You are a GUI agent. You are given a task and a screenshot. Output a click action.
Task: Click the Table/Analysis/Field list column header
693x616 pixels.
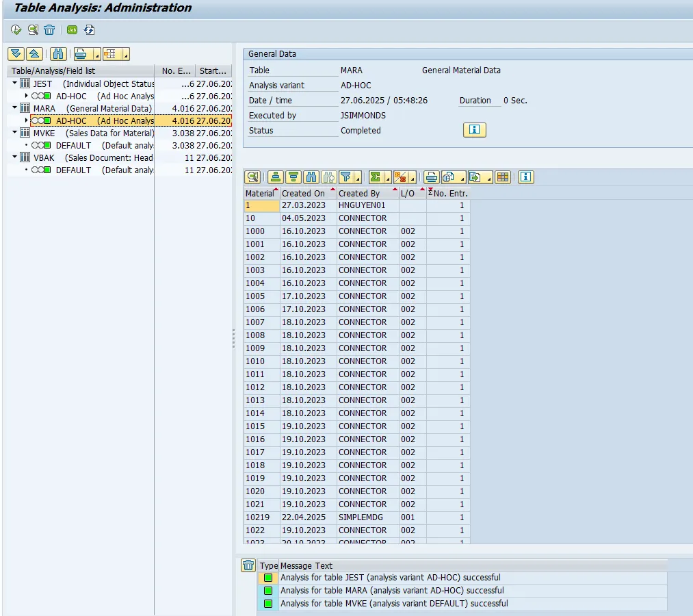tap(81, 70)
